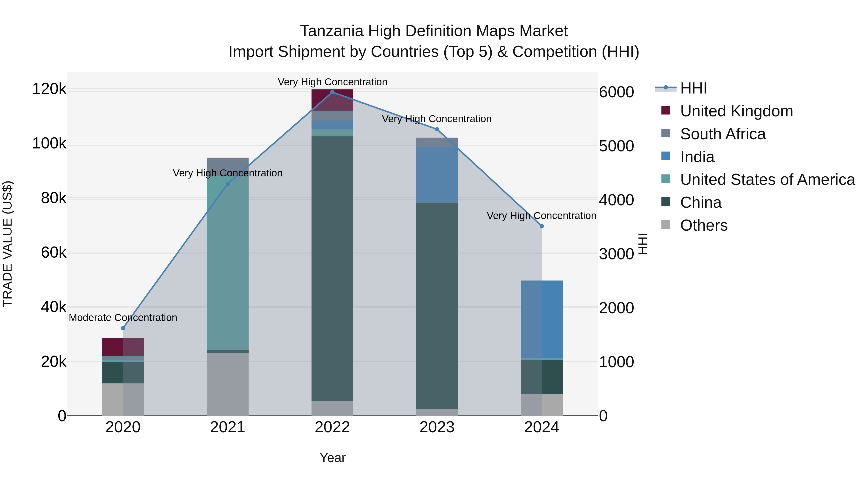This screenshot has height=488, width=868.
Task: Click the 2024 India bar segment
Action: pyautogui.click(x=542, y=320)
